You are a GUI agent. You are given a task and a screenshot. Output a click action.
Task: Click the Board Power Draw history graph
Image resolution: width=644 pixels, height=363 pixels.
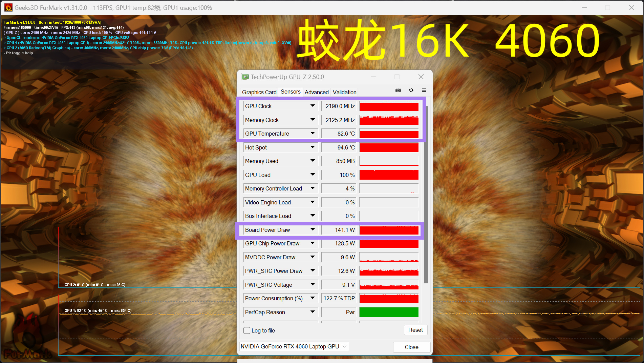389,230
